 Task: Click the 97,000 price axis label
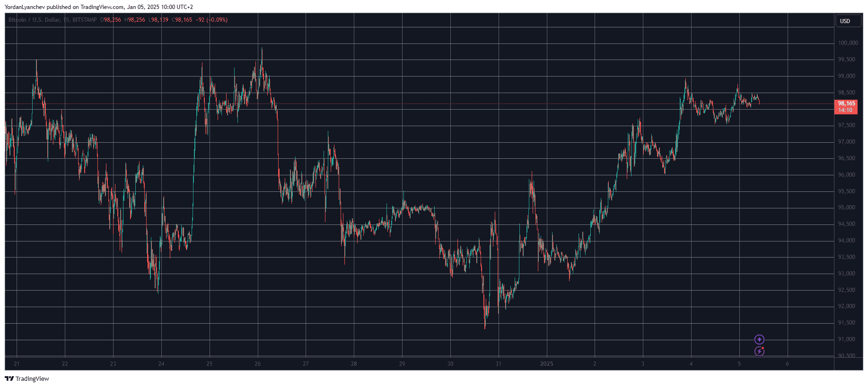[846, 142]
